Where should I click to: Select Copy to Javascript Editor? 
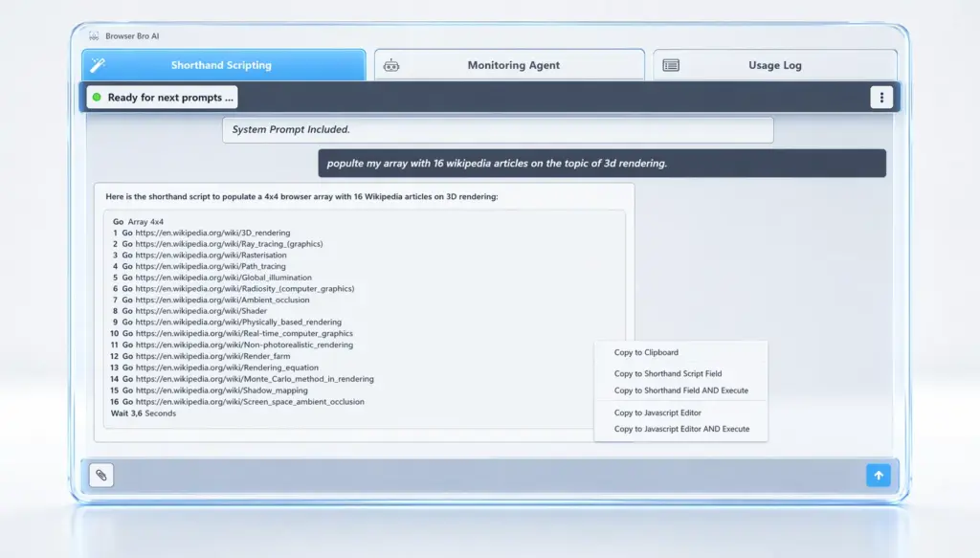(x=657, y=413)
